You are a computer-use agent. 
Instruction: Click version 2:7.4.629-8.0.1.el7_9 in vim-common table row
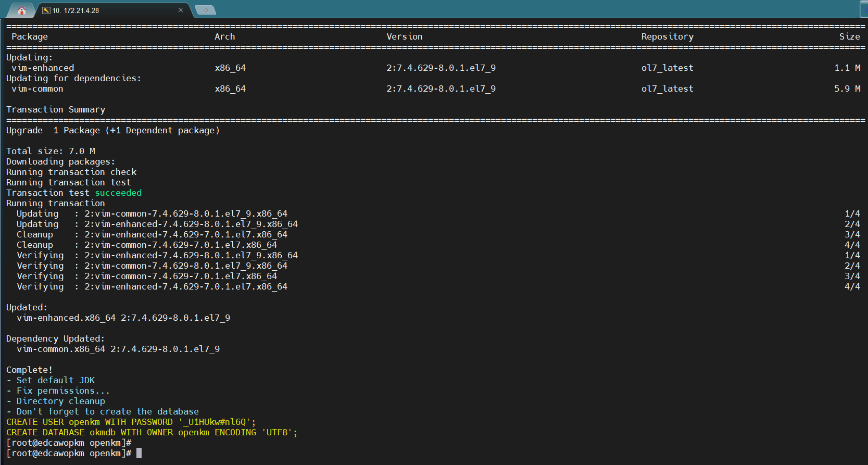click(441, 89)
